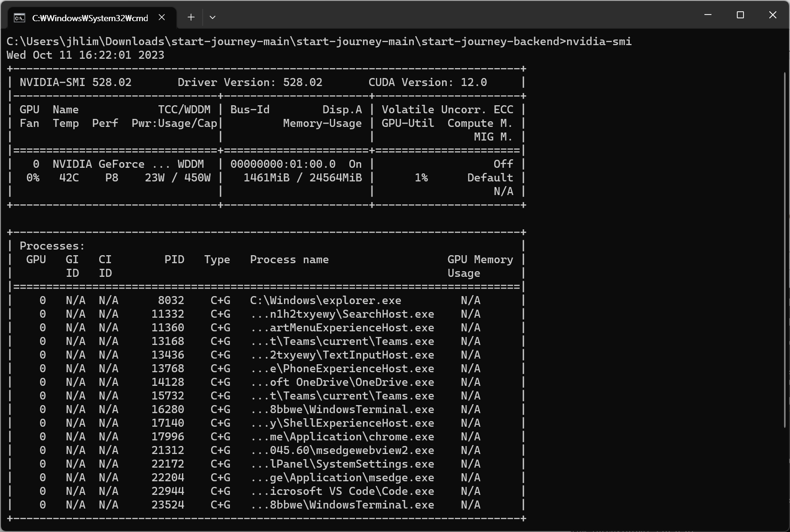Click the PID column header

174,259
